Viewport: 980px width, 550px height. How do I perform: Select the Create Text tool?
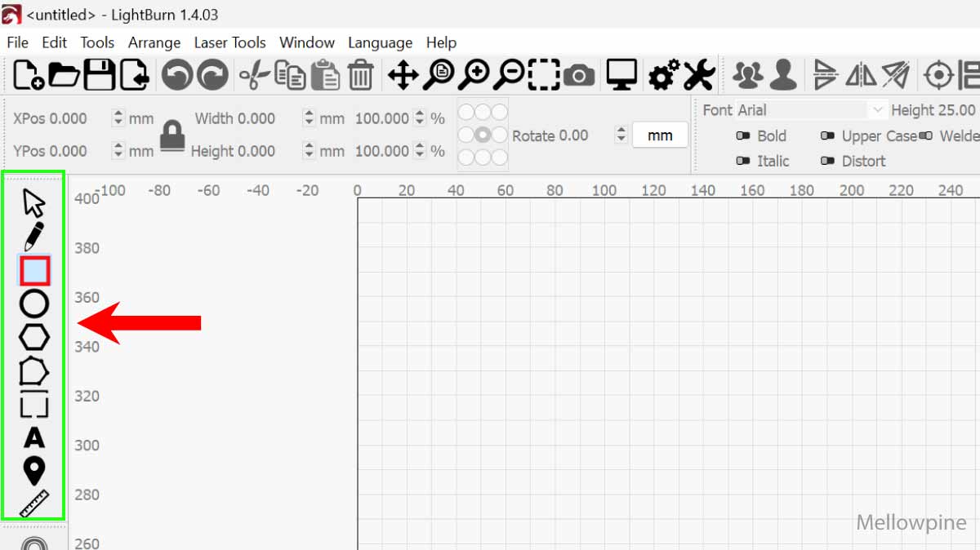[34, 437]
